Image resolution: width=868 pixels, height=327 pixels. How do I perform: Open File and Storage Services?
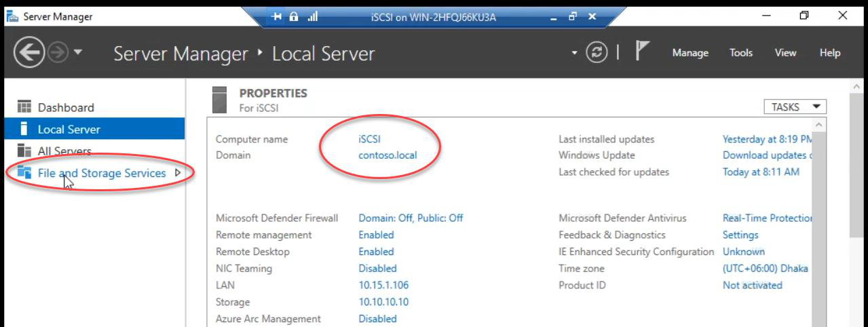tap(102, 173)
